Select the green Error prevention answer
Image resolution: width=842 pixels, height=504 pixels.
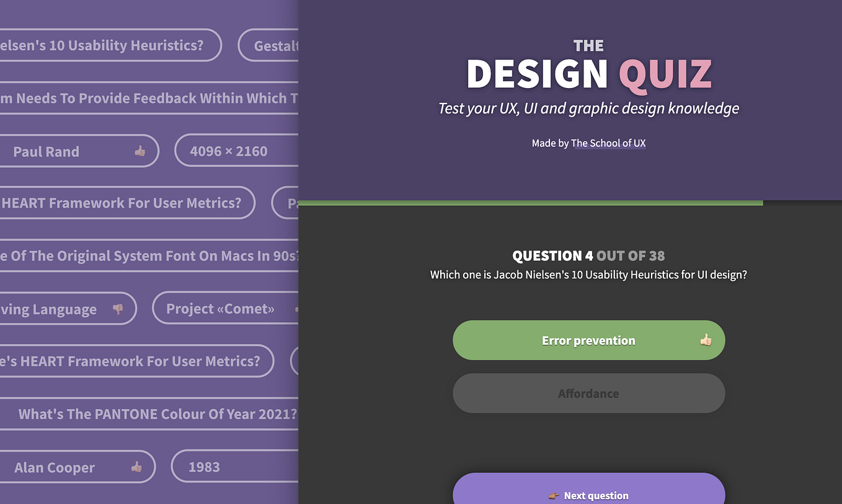point(588,340)
